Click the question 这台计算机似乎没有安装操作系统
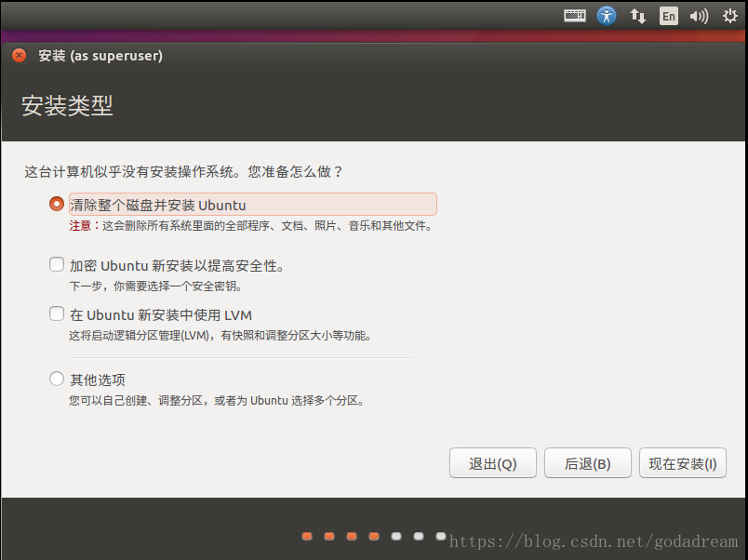This screenshot has width=748, height=560. [183, 172]
